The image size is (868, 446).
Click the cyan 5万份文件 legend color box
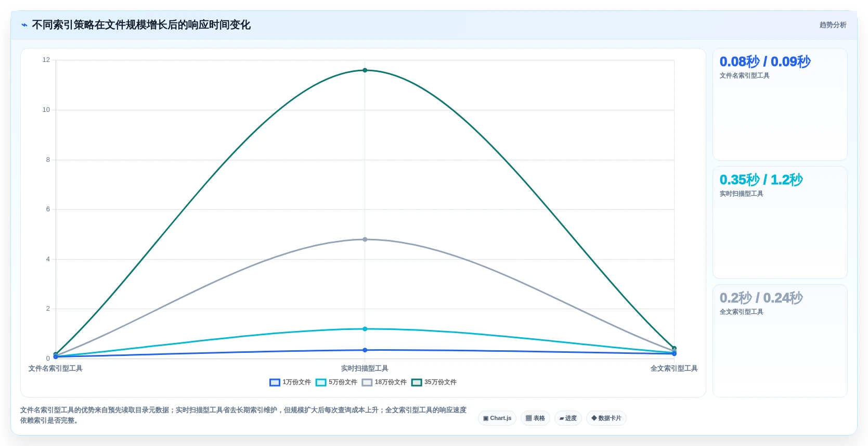tap(321, 383)
